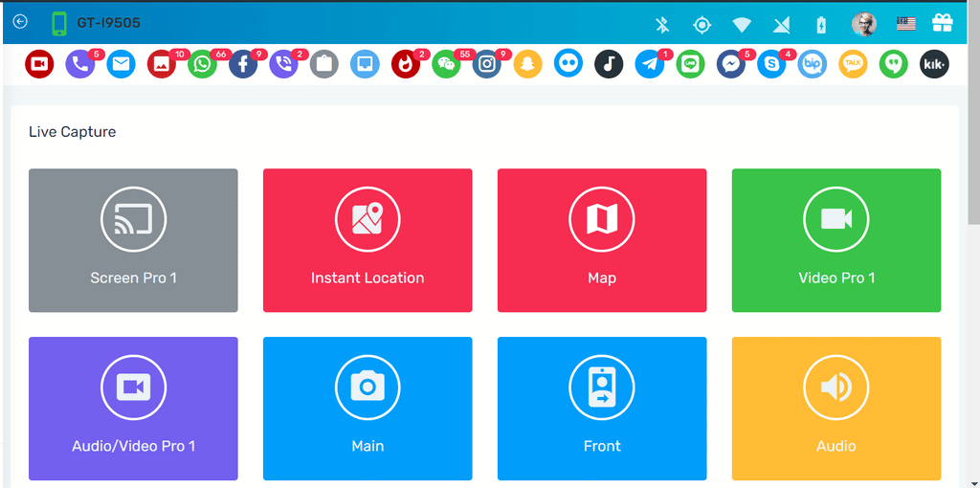Open the green Hangouts quote icon
The image size is (980, 488).
pyautogui.click(x=894, y=64)
